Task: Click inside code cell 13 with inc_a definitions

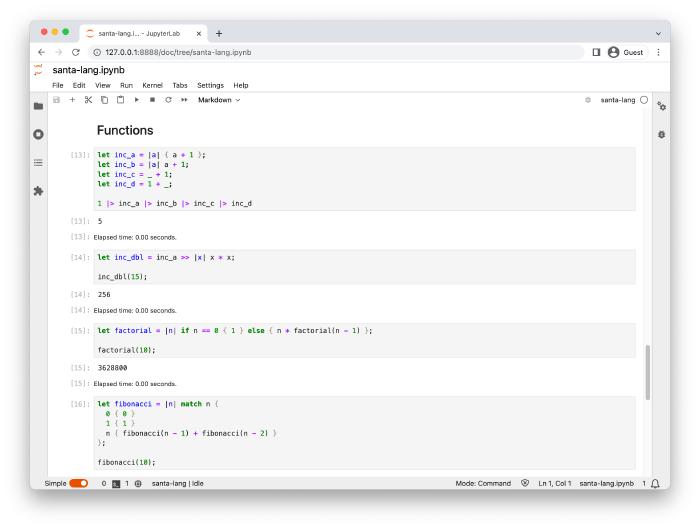Action: (x=364, y=179)
